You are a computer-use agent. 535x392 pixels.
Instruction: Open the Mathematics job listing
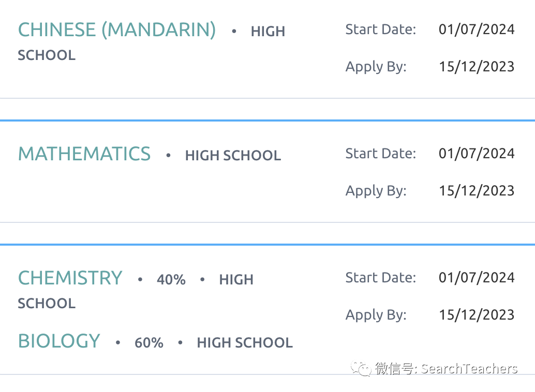pos(84,154)
